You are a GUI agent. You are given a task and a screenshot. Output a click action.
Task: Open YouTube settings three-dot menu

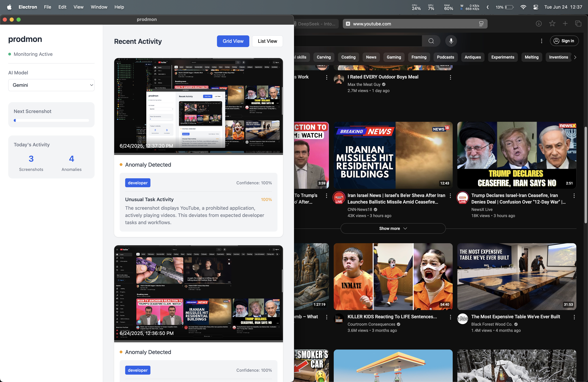(x=542, y=41)
